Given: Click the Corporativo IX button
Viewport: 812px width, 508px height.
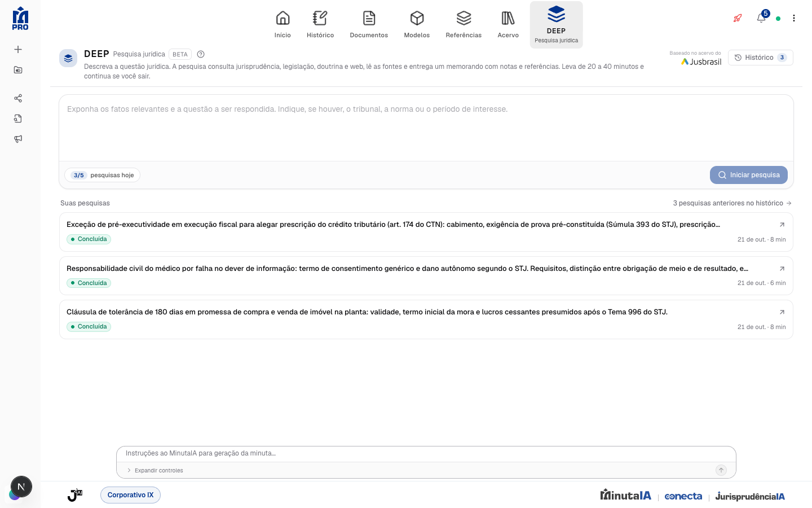Looking at the screenshot, I should point(130,495).
